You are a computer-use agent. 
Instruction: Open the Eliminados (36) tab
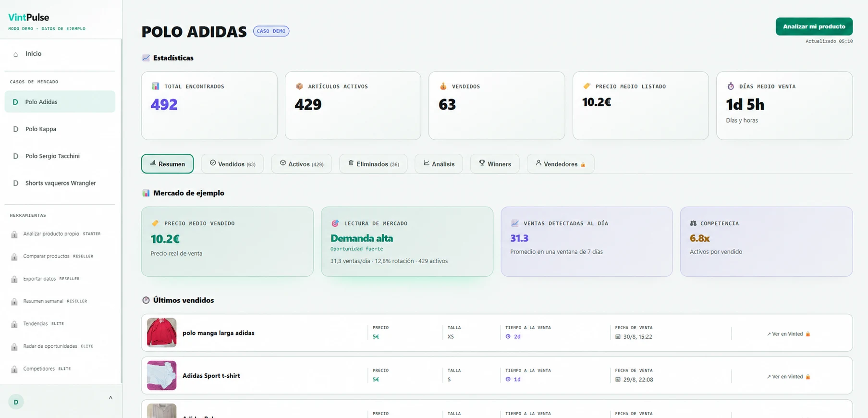click(373, 164)
